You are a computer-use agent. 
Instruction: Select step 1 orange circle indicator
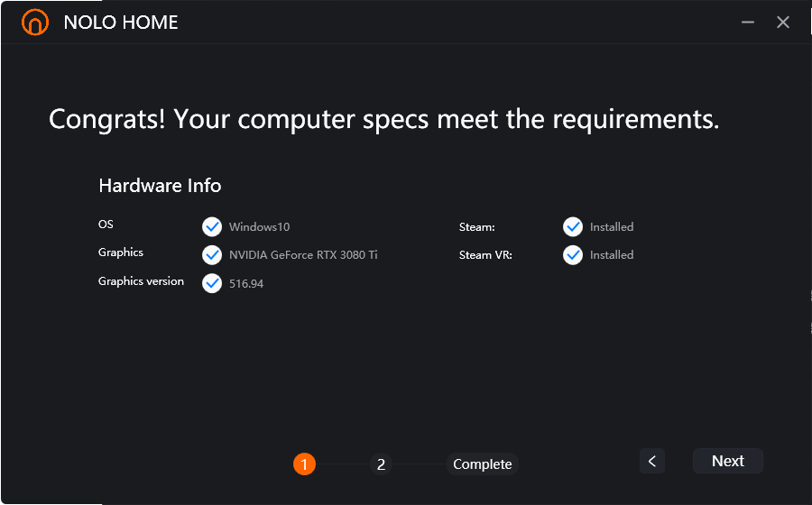click(x=304, y=464)
